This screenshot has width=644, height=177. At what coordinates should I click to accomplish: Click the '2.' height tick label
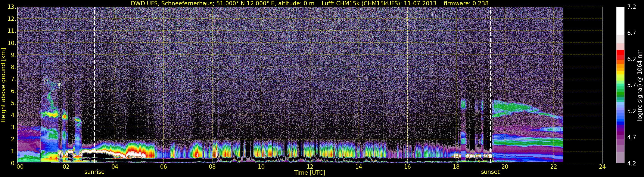point(13,139)
